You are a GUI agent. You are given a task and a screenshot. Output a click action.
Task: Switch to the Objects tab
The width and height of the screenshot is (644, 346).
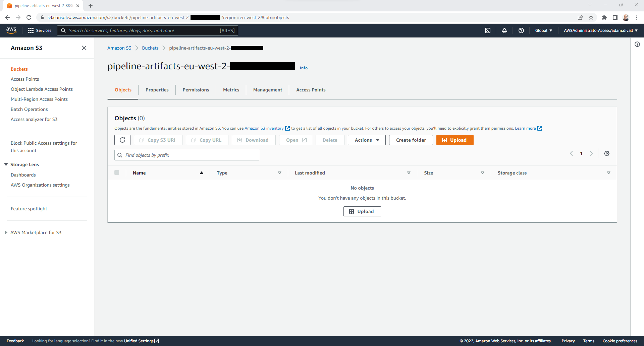(x=123, y=90)
